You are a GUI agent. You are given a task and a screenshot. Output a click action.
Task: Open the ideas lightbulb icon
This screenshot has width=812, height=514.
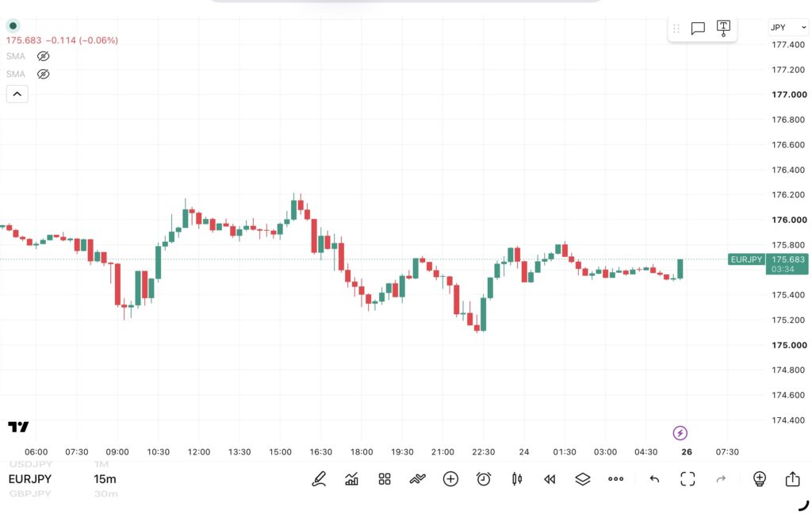[x=759, y=479]
